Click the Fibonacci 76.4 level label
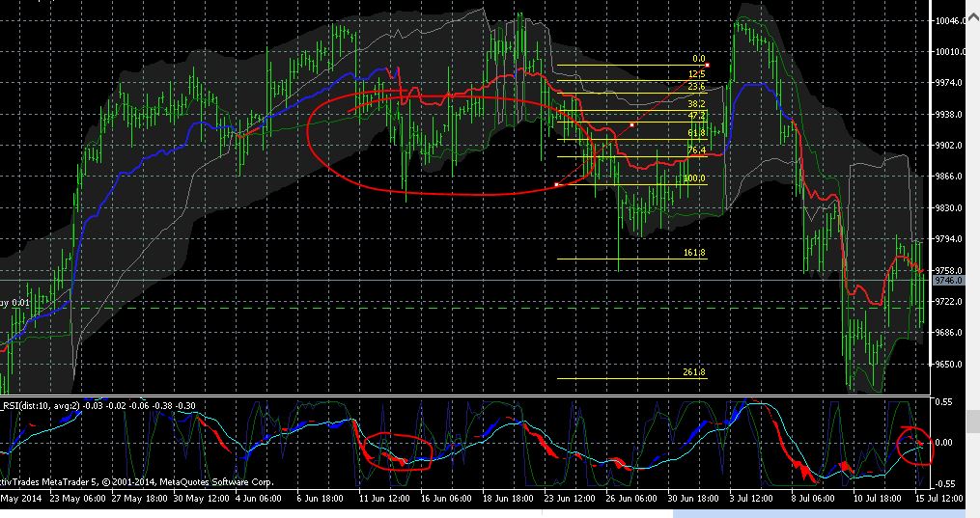This screenshot has height=518, width=980. pos(696,150)
